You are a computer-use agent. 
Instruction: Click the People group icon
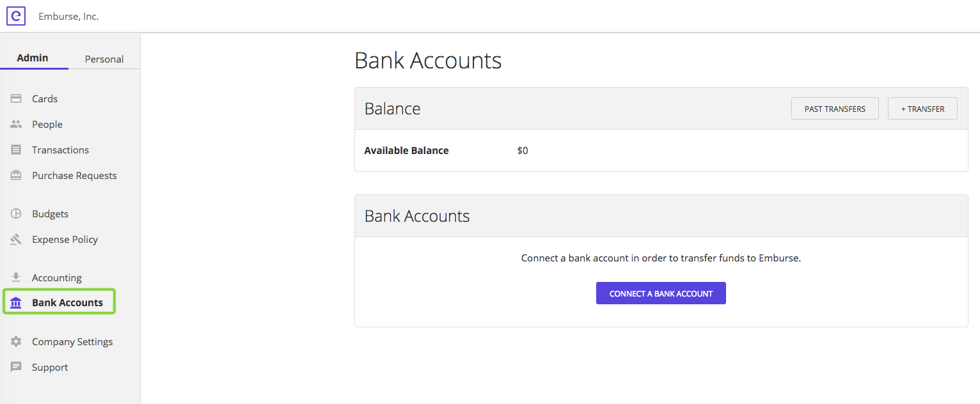[16, 124]
